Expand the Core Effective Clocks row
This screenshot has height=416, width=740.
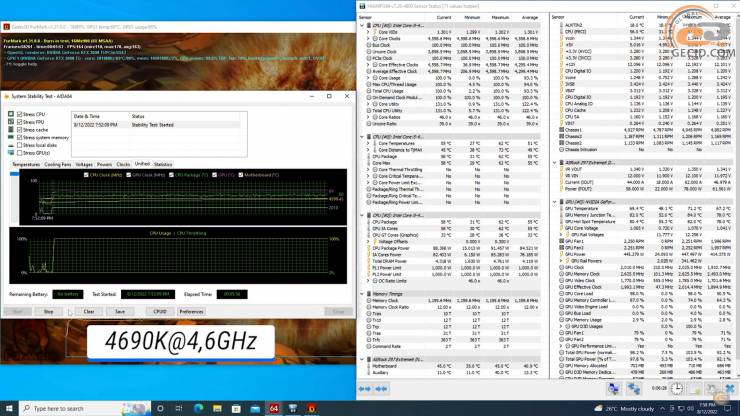point(368,65)
